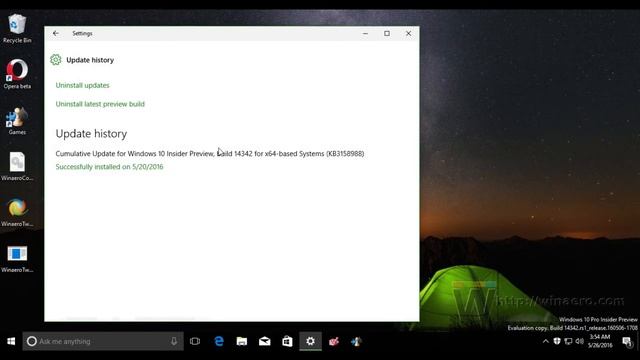Go back using the Settings back arrow

click(x=56, y=33)
